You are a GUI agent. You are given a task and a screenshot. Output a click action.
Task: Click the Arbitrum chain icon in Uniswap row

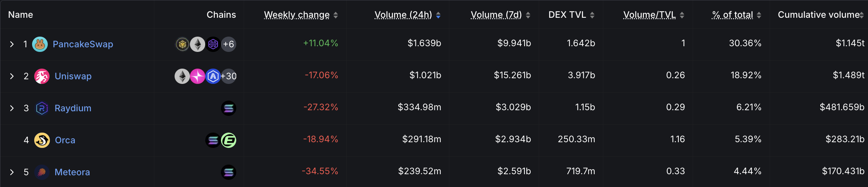pyautogui.click(x=213, y=76)
